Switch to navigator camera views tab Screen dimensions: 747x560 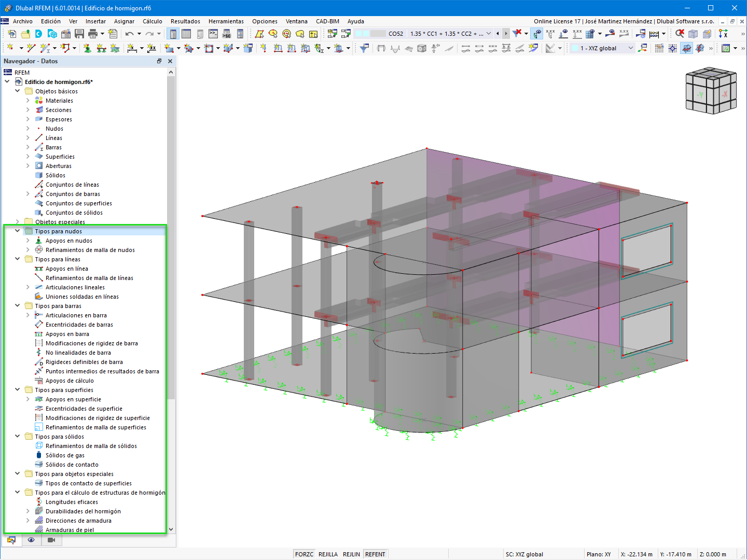pyautogui.click(x=51, y=540)
